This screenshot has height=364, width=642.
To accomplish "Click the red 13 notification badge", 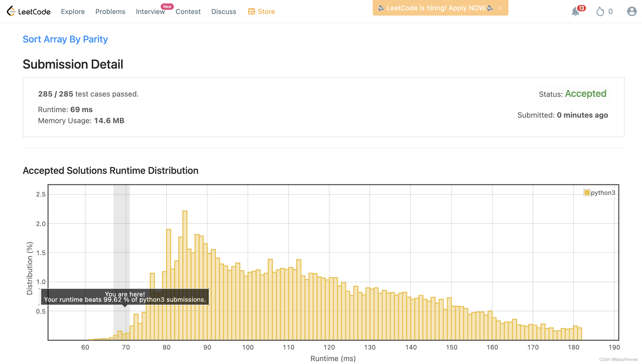I will 581,8.
